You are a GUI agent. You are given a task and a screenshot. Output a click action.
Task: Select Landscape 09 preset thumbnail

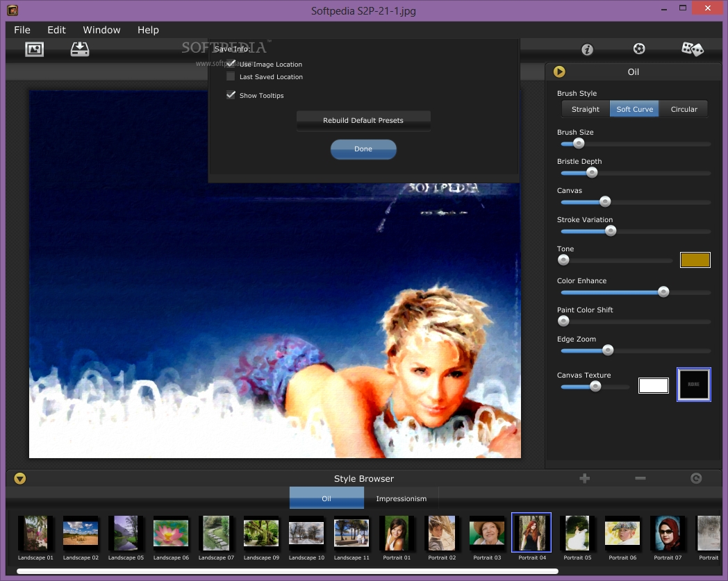point(261,533)
